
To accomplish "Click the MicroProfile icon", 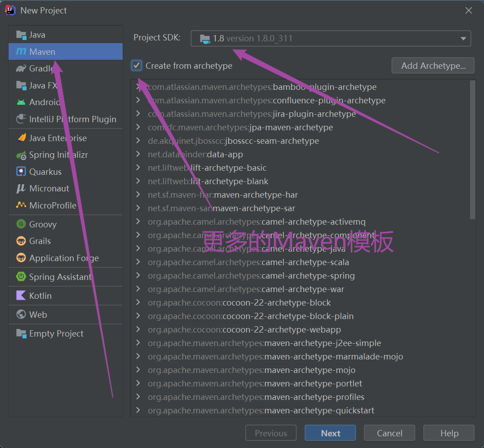I will click(21, 205).
